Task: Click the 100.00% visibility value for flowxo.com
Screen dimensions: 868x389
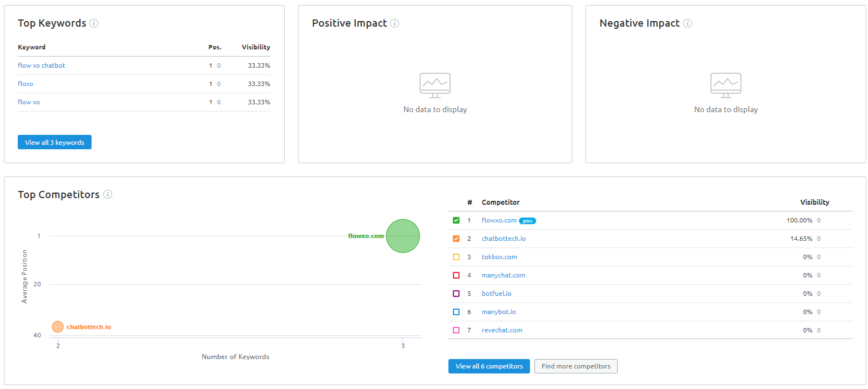Action: pos(799,220)
